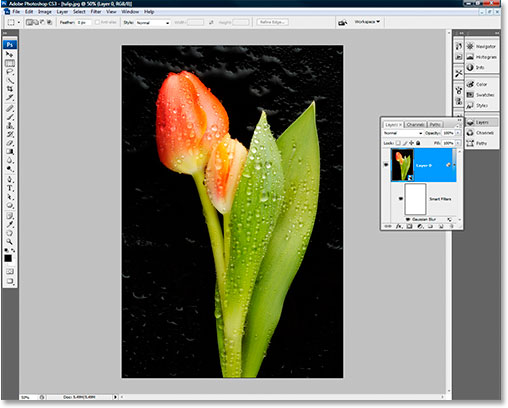Select the Pen tool
The width and height of the screenshot is (508, 408).
point(10,180)
